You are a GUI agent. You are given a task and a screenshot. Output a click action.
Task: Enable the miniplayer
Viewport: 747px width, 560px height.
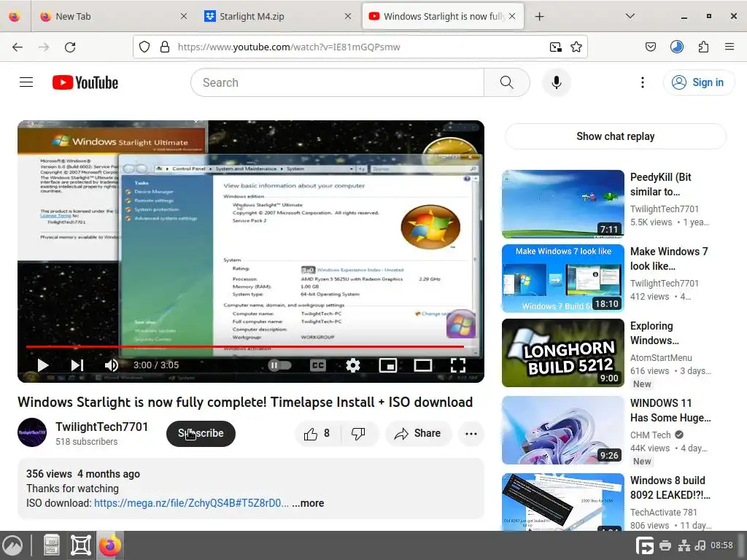pos(388,365)
